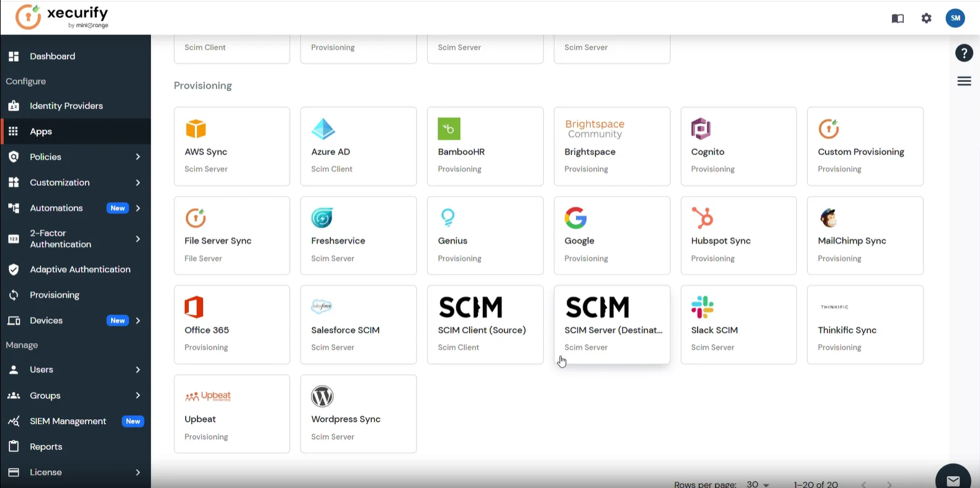This screenshot has height=488, width=980.
Task: Click the "1–20 of 20" pagination text
Action: (816, 484)
